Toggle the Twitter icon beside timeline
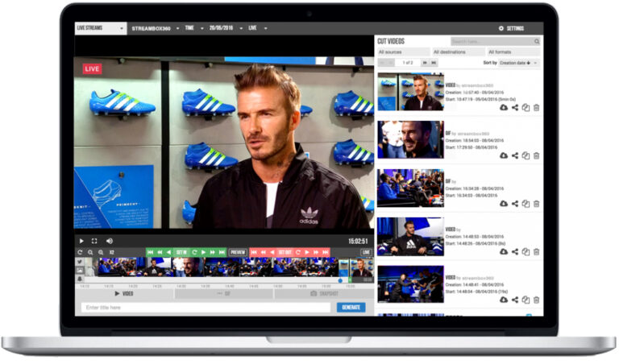The image size is (619, 364). click(x=80, y=262)
